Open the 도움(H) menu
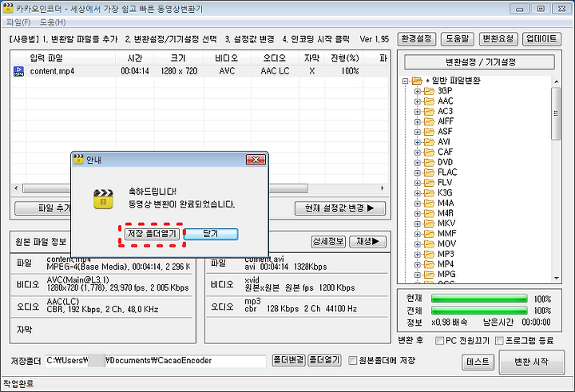 (x=53, y=22)
